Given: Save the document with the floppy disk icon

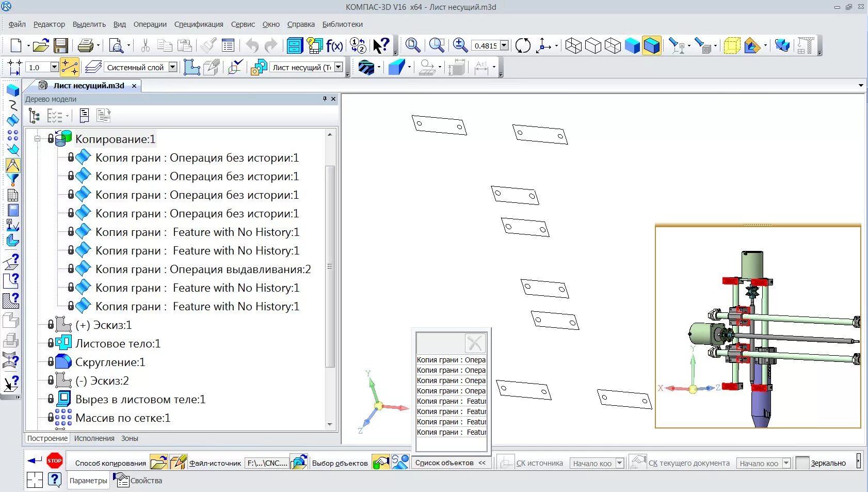Looking at the screenshot, I should point(61,45).
